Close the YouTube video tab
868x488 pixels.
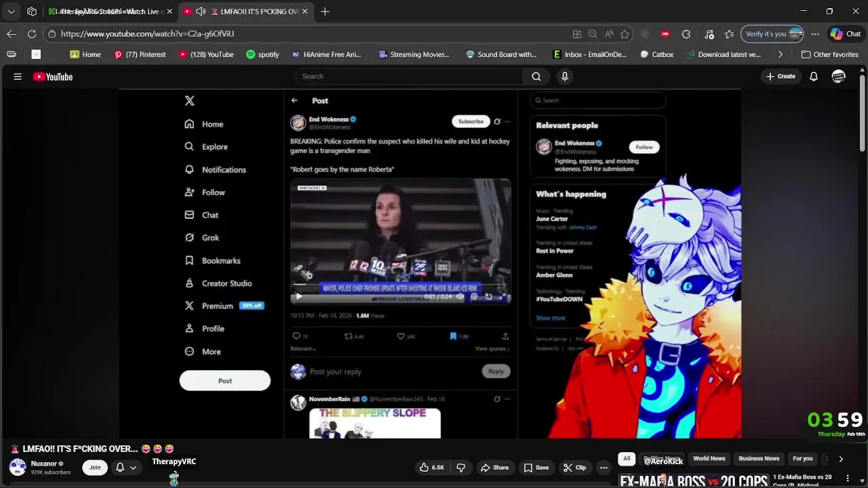[x=305, y=12]
